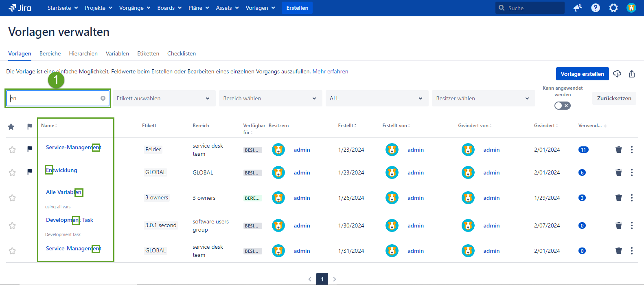Open the 'Etikett auswählen' dropdown
The image size is (644, 285).
[164, 98]
